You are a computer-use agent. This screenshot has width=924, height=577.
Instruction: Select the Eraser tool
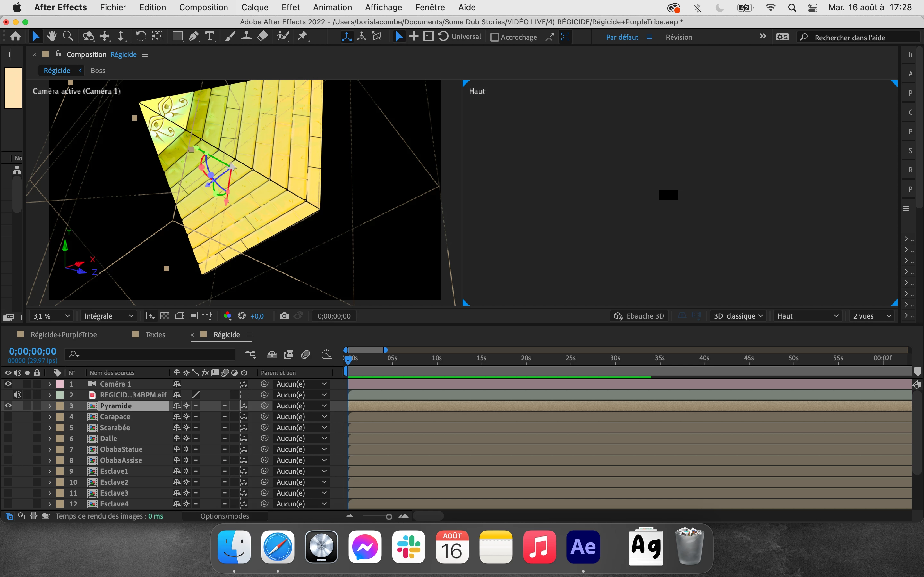263,37
